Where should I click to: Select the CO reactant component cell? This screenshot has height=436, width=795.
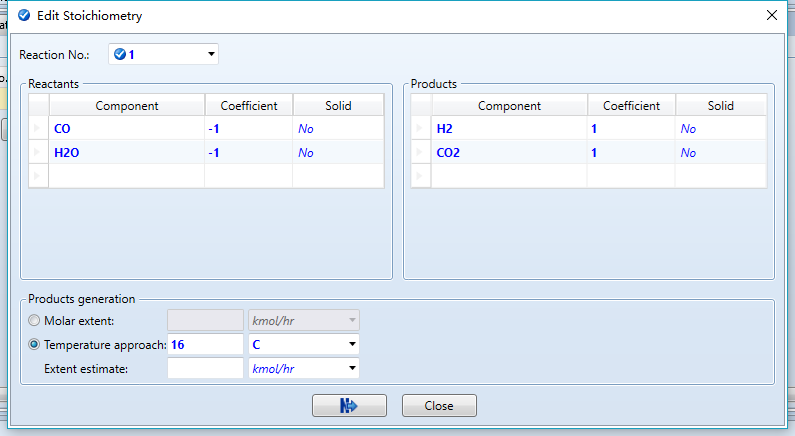coord(127,129)
